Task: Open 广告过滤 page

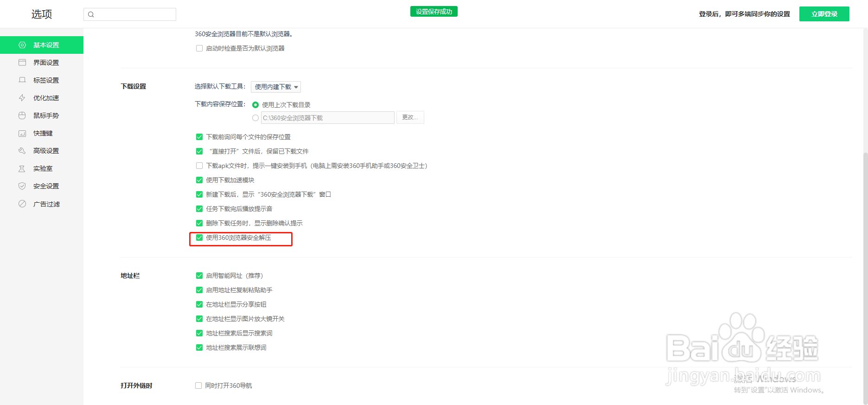Action: [x=42, y=204]
